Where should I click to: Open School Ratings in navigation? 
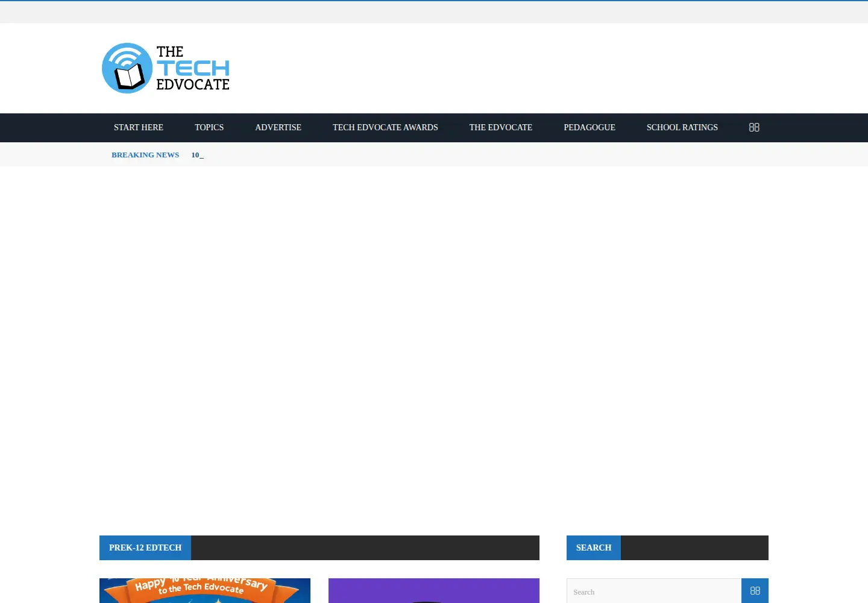click(x=682, y=127)
